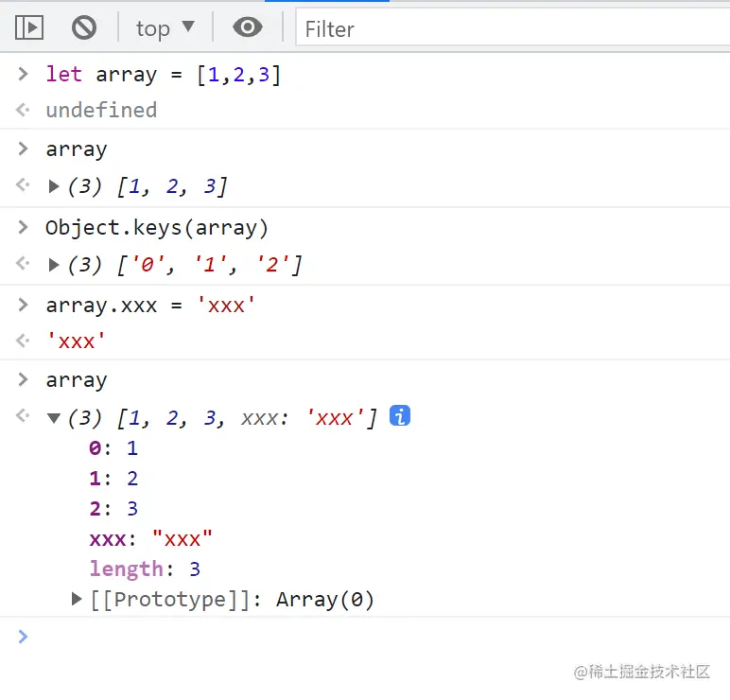Screen dimensions: 730x700
Task: Select the '0: 1' property row
Action: (x=113, y=448)
